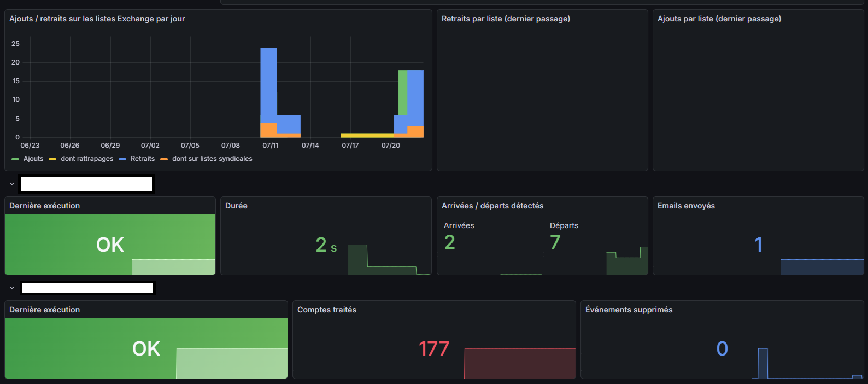Click the Départs value 7
The height and width of the screenshot is (384, 868).
555,242
